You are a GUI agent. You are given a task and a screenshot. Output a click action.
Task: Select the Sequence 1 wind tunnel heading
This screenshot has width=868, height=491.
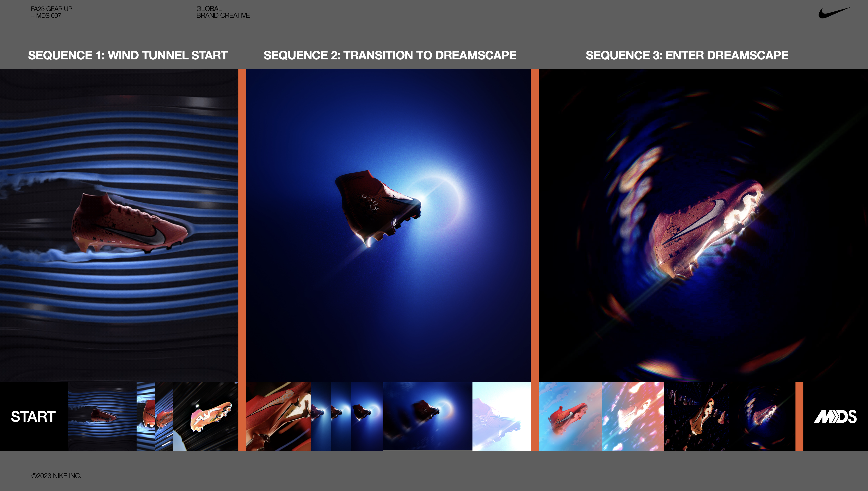(x=128, y=55)
